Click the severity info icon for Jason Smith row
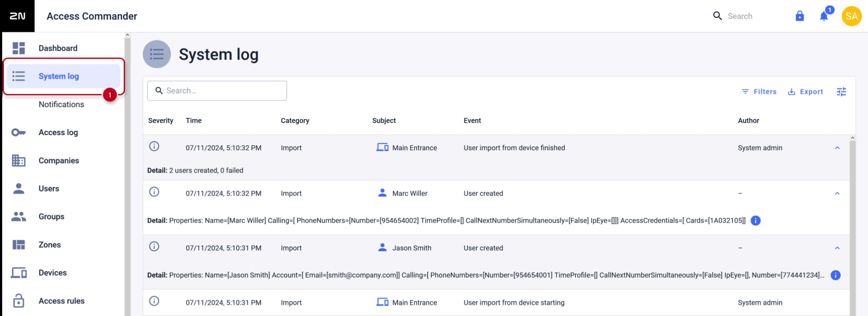Screen dimensions: 868x316 [x=154, y=246]
